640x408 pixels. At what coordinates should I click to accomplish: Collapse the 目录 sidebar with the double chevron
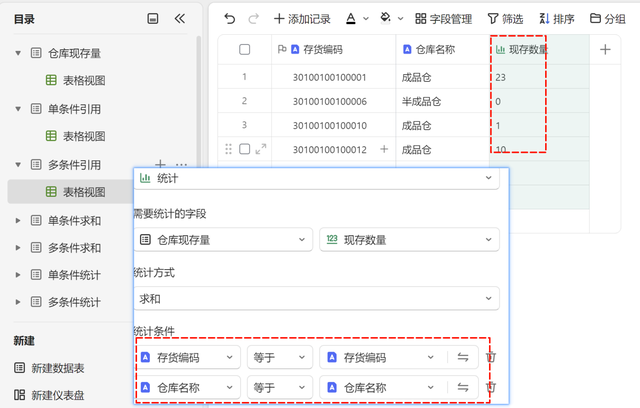click(180, 19)
